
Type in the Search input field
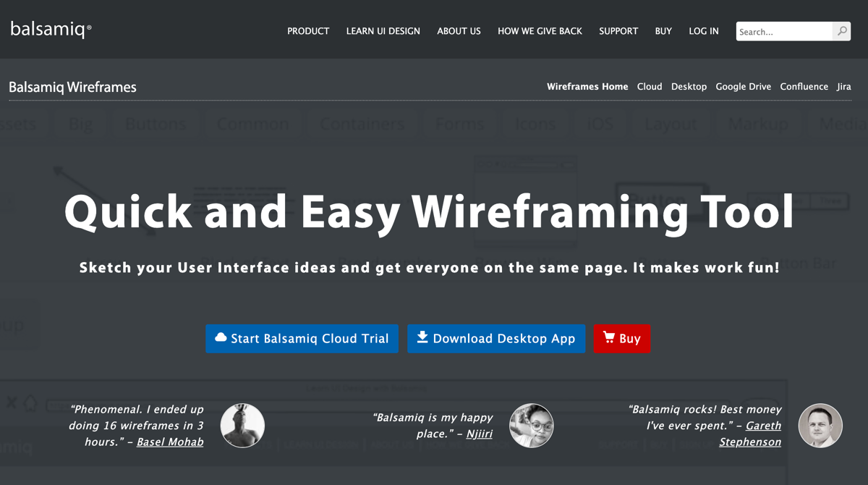tap(784, 31)
